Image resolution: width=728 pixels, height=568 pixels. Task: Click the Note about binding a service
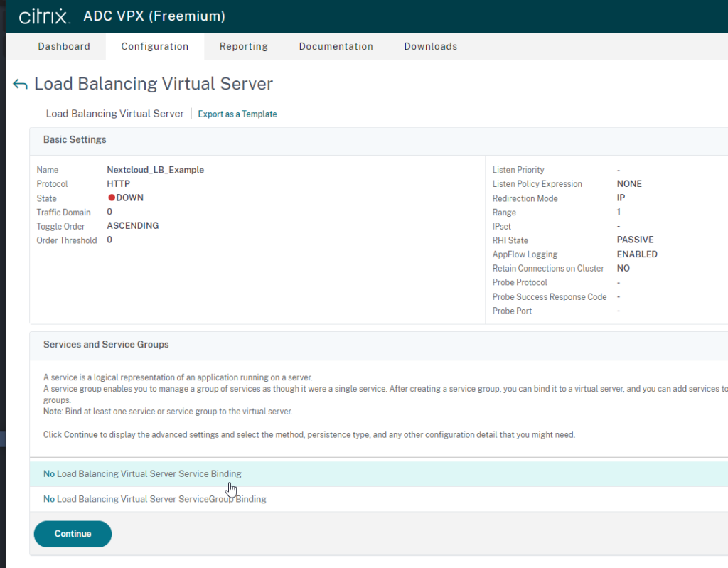(x=168, y=412)
